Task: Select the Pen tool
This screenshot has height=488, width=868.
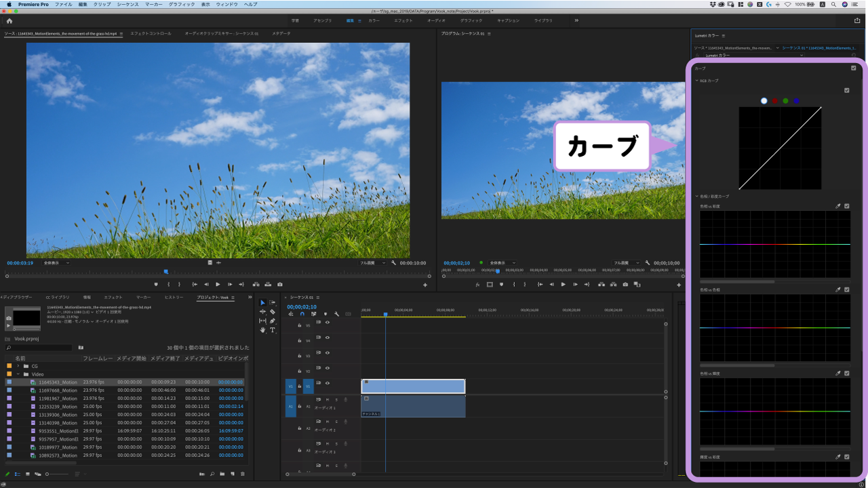Action: pyautogui.click(x=273, y=321)
